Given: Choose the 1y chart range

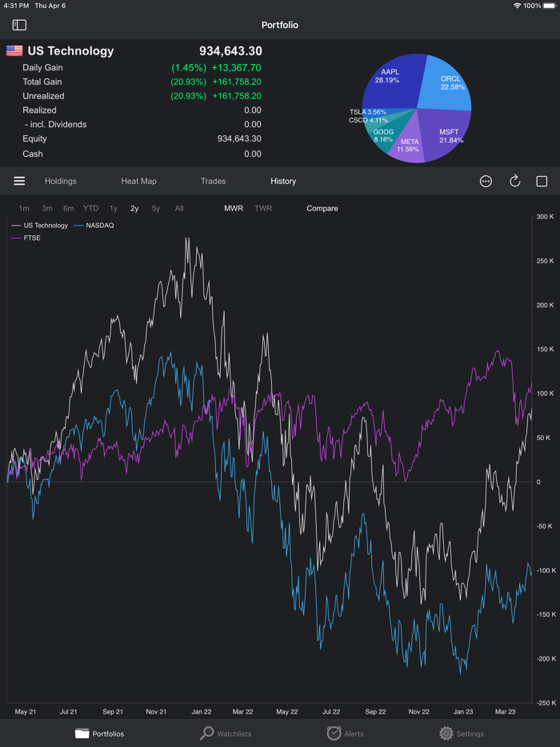Looking at the screenshot, I should coord(113,208).
